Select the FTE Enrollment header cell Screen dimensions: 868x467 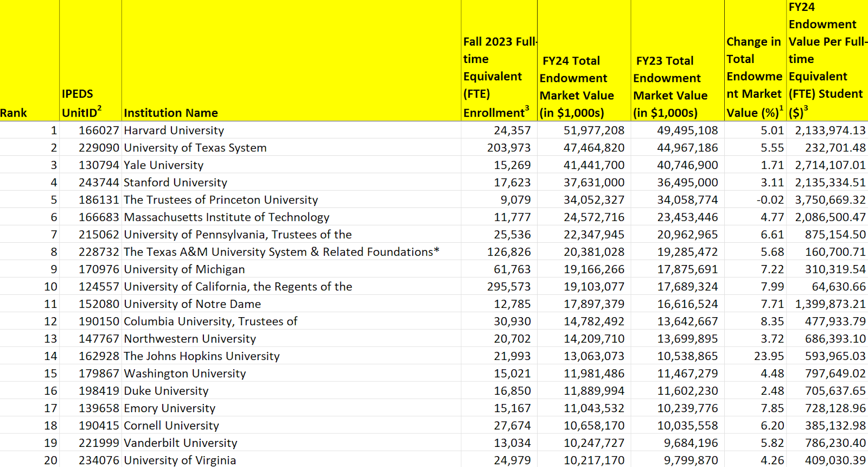(x=499, y=60)
